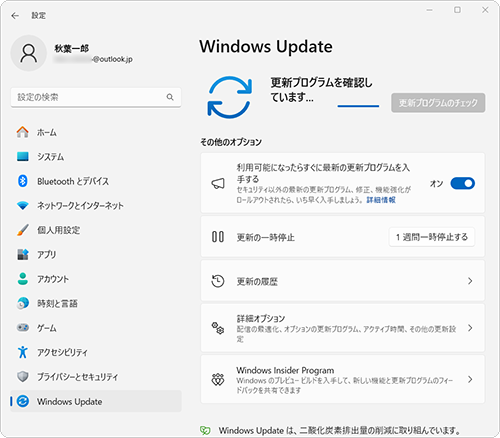Click the Windows Insider Program title
The width and height of the screenshot is (500, 438).
[285, 370]
